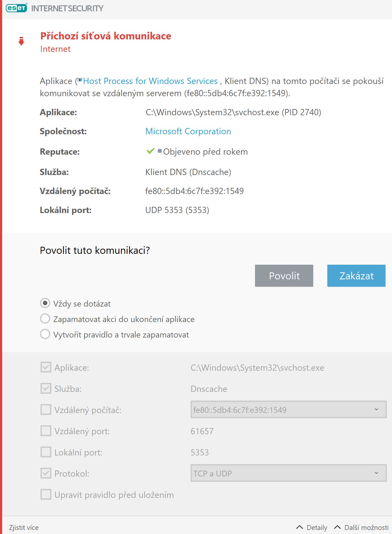Click the red incoming communication arrow icon
Viewport: 392px width, 534px height.
point(21,41)
